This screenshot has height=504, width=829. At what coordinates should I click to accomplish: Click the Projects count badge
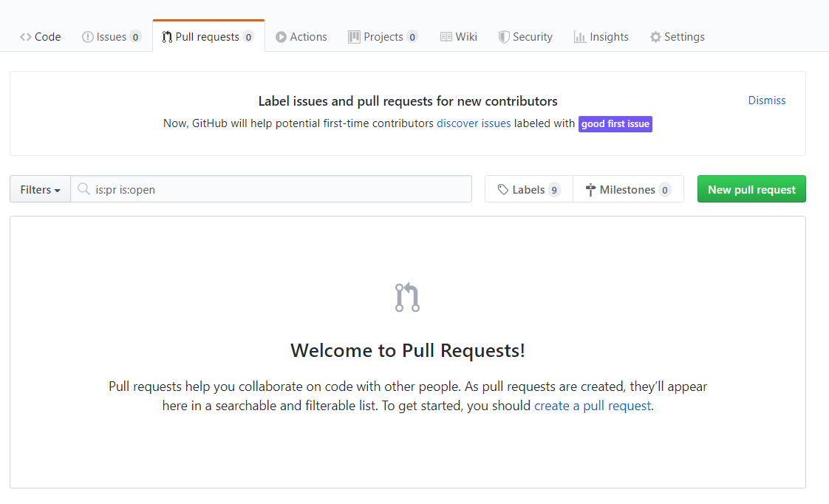(412, 37)
